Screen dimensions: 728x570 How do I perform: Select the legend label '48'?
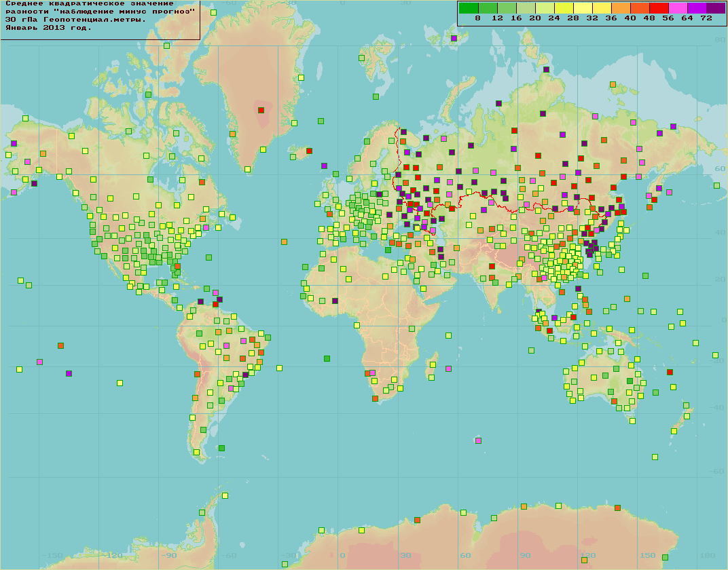[x=649, y=18]
